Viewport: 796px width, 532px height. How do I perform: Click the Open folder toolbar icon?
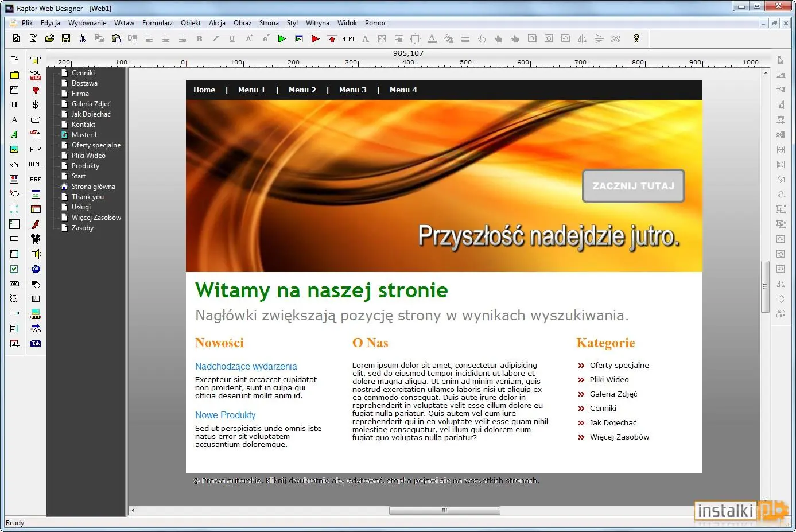(x=49, y=38)
